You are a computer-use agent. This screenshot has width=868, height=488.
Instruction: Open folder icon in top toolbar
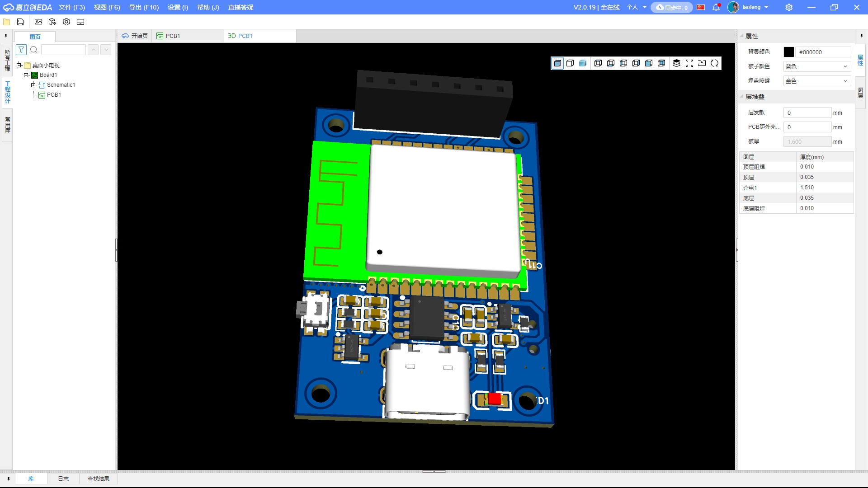(7, 22)
